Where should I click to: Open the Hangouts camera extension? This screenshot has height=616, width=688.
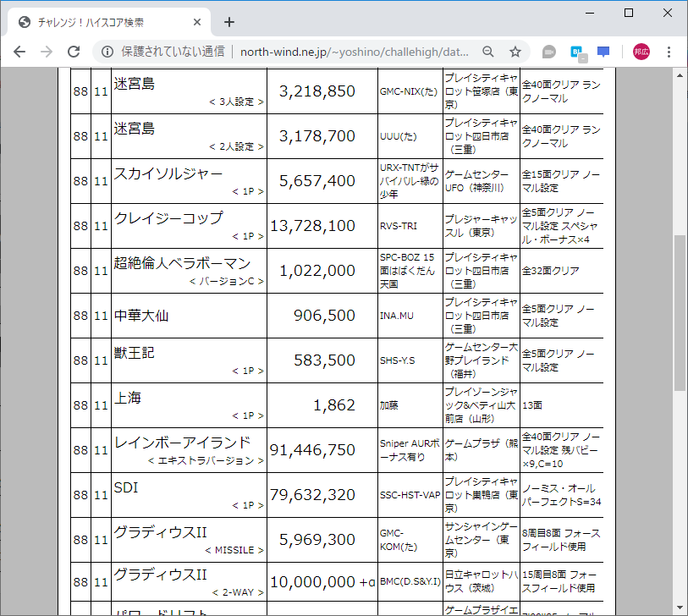548,51
